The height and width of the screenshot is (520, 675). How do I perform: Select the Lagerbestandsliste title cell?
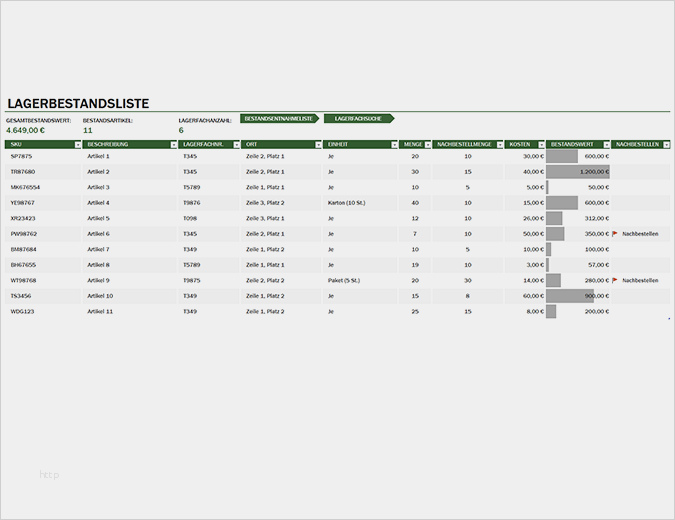(78, 103)
